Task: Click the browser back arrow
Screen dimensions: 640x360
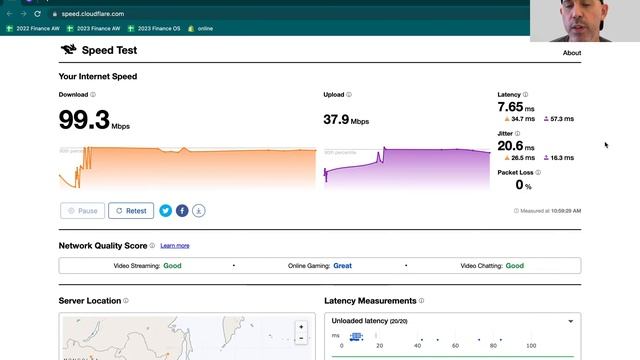Action: click(9, 13)
